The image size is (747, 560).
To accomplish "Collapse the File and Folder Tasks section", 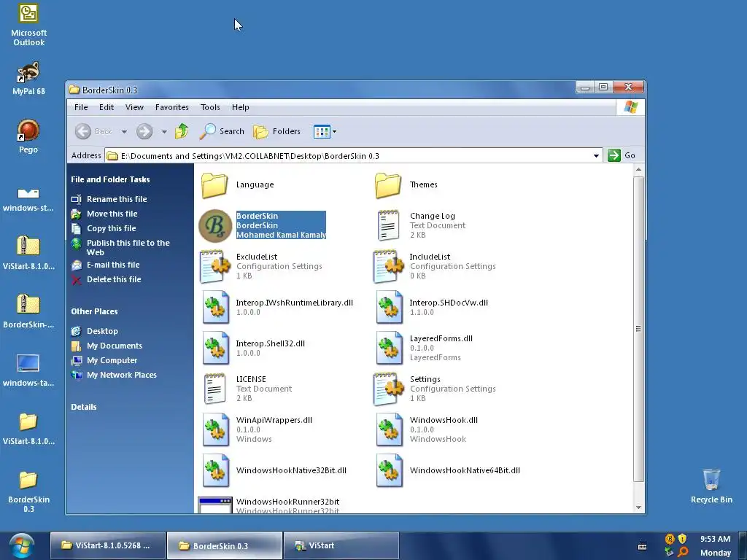I will coord(111,179).
